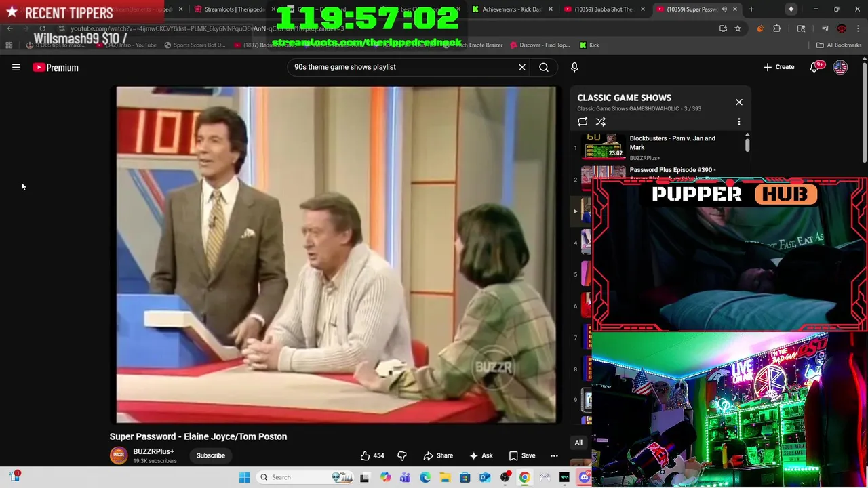
Task: Open the account avatar menu
Action: 840,67
